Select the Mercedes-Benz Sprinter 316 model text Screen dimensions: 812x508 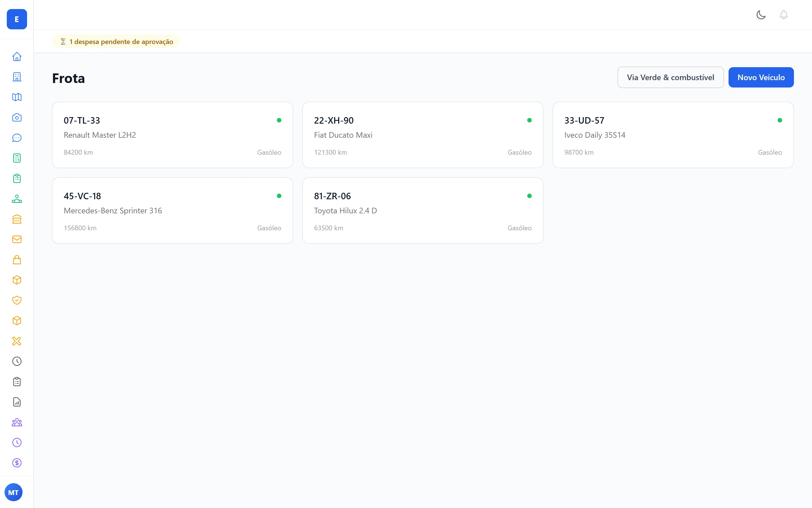pos(113,211)
